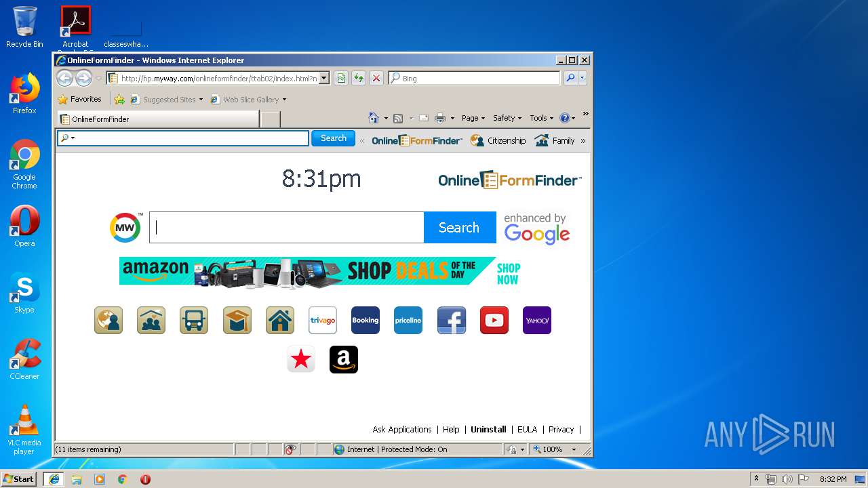Image resolution: width=868 pixels, height=488 pixels.
Task: Select the Google Chrome desktop icon
Action: tap(24, 165)
